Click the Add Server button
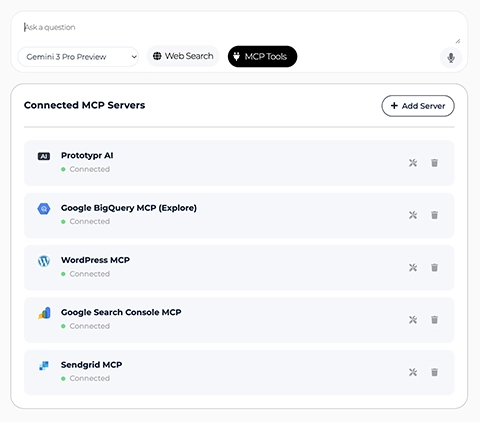480x422 pixels. tap(418, 106)
